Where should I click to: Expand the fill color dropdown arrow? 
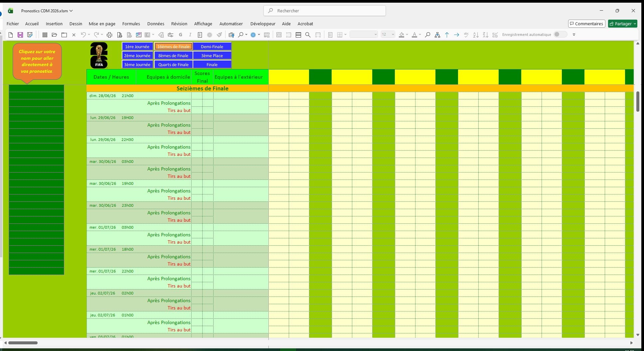point(407,35)
